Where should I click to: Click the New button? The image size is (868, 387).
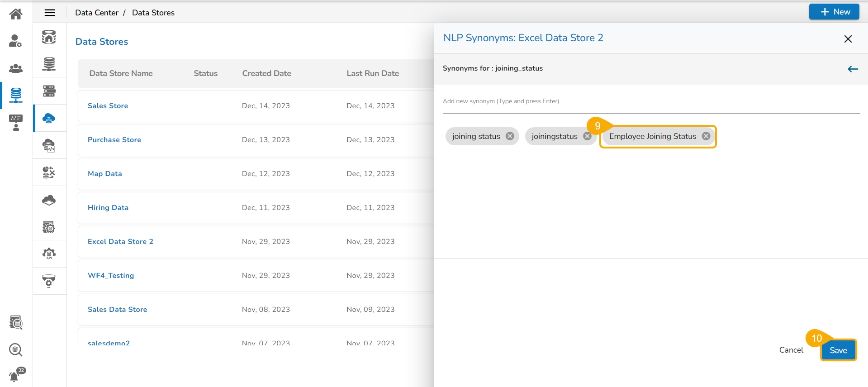[x=834, y=12]
